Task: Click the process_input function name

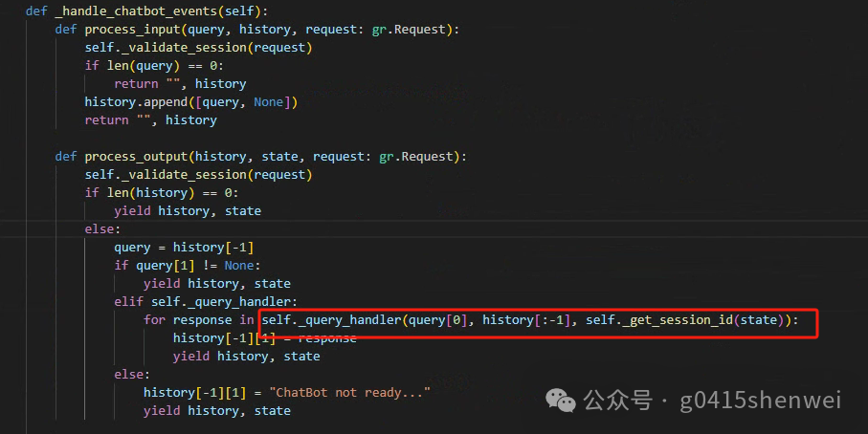Action: [x=132, y=30]
